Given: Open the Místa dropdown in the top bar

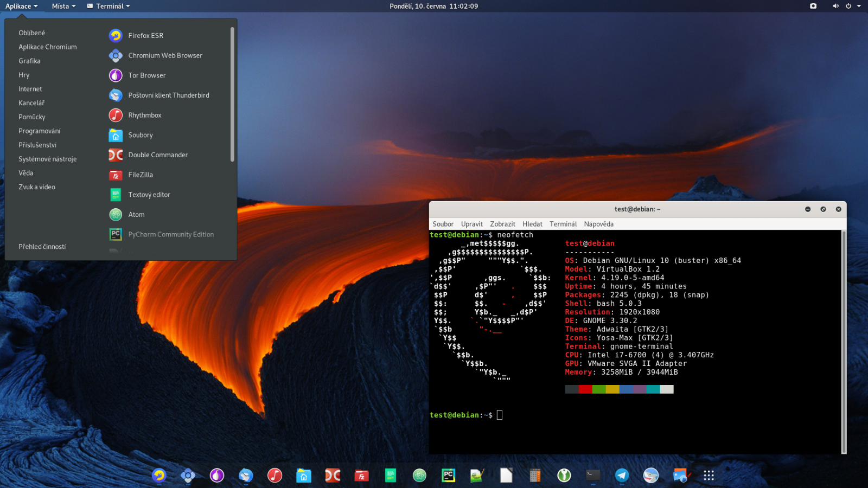Looking at the screenshot, I should click(x=63, y=6).
